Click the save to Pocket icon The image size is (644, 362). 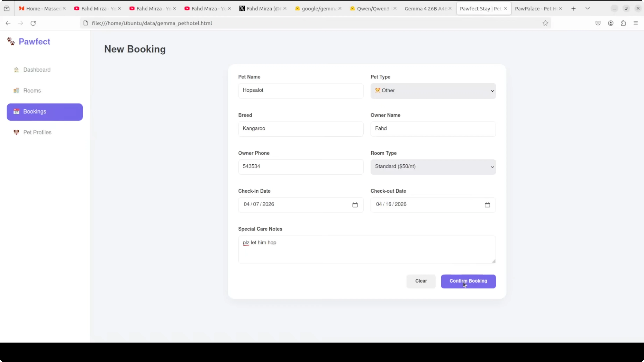pyautogui.click(x=598, y=23)
